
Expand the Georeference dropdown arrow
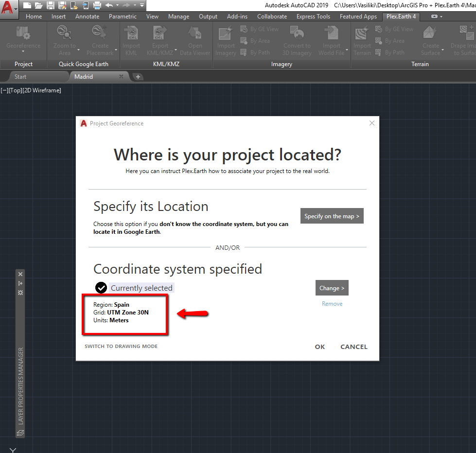pyautogui.click(x=23, y=52)
